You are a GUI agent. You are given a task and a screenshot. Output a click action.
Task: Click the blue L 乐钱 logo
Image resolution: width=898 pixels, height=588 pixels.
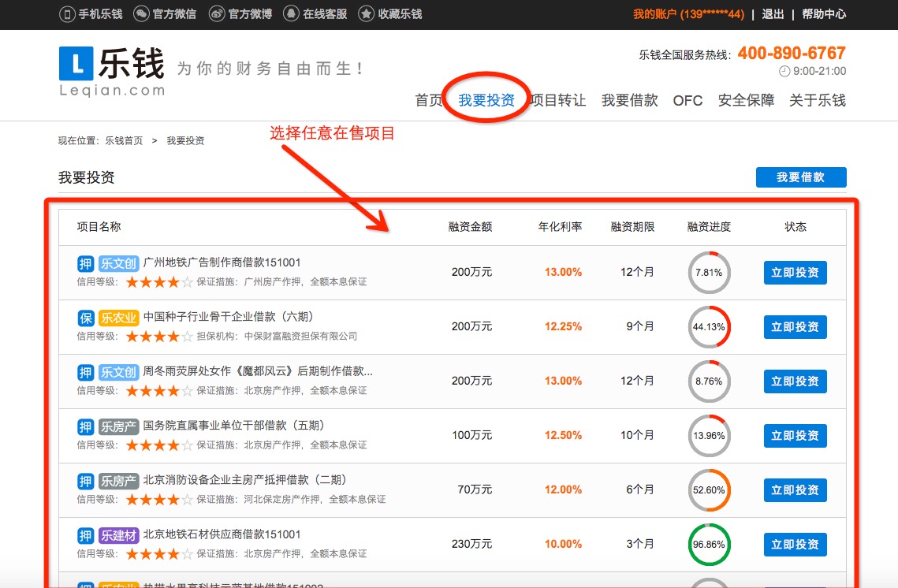pos(76,64)
